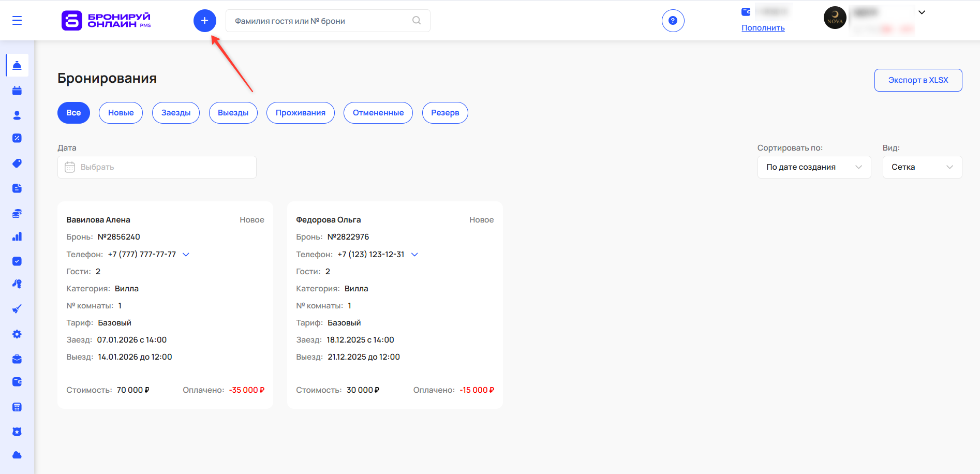The image size is (980, 474).
Task: Expand phone details for Вавилова Алена
Action: 186,255
